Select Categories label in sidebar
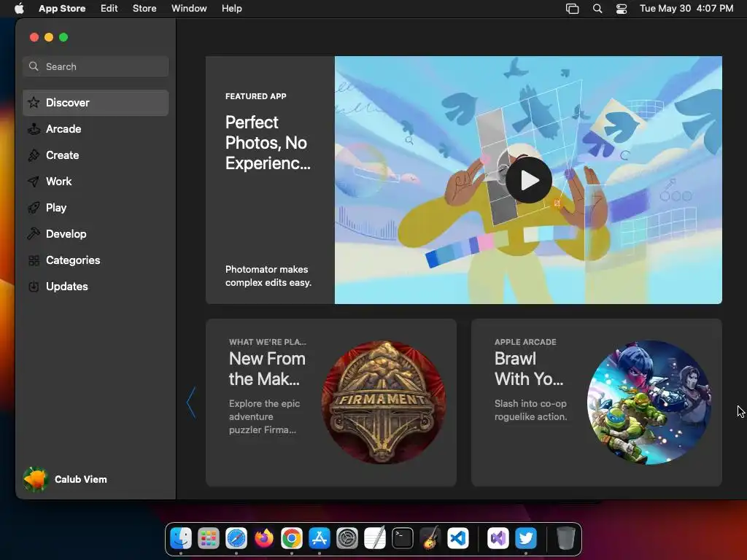This screenshot has width=747, height=560. (73, 260)
